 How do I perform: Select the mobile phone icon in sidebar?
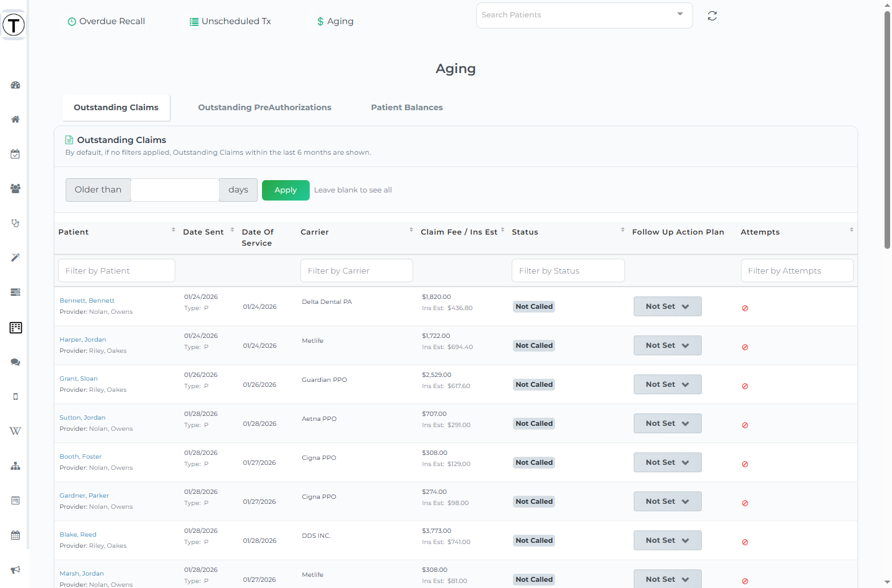pos(15,397)
